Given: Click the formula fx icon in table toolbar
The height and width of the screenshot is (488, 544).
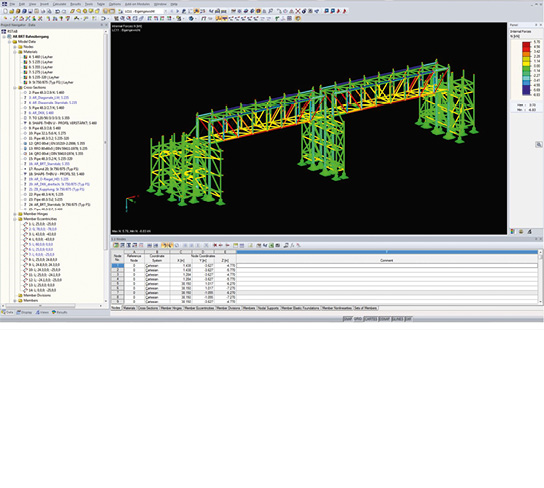Looking at the screenshot, I should (x=292, y=245).
